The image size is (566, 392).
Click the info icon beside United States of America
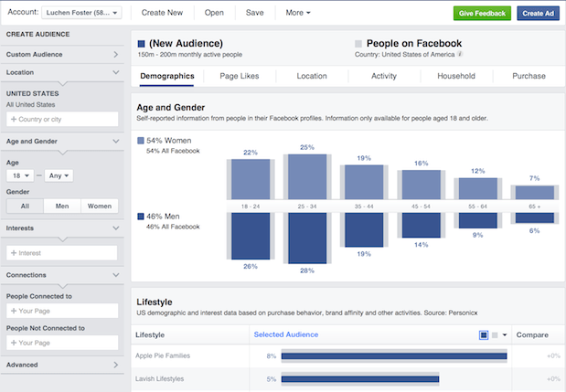point(460,54)
